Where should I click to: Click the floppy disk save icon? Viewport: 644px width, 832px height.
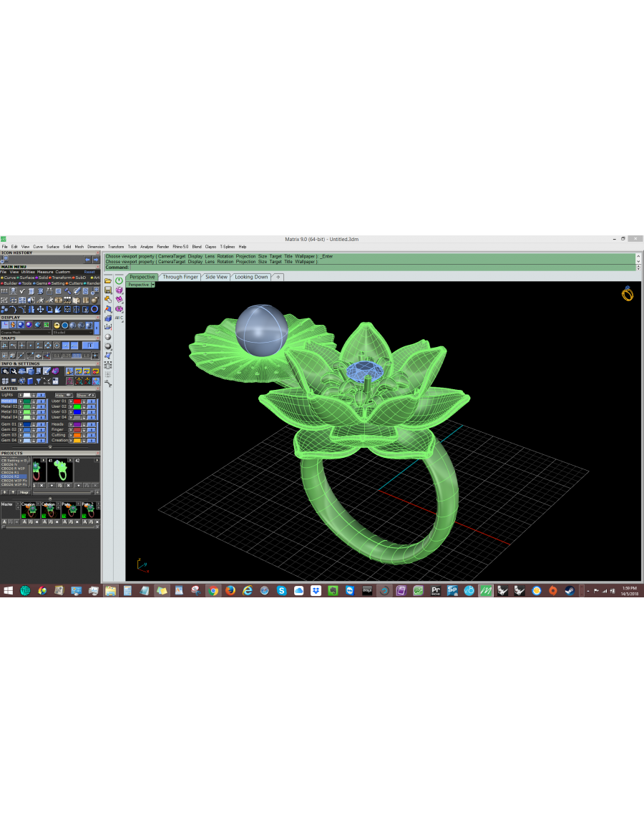point(108,290)
